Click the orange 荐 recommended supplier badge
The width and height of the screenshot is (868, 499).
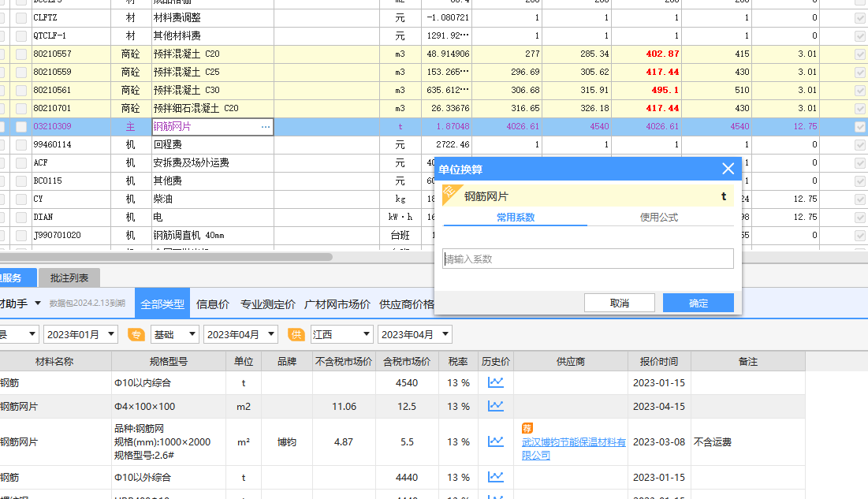tap(527, 428)
